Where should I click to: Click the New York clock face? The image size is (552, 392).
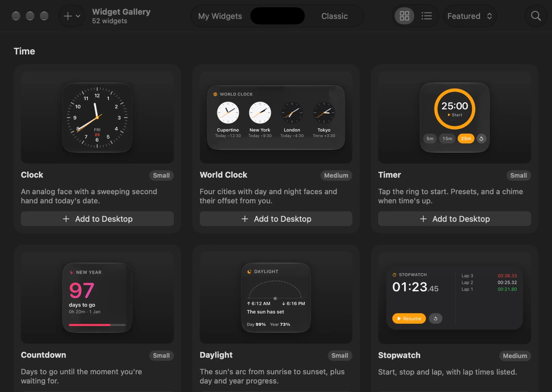click(260, 113)
